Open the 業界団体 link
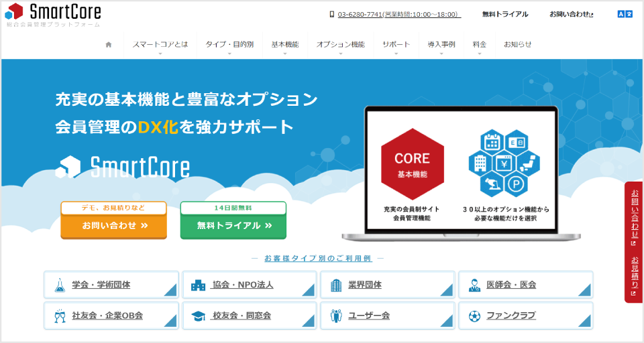Image resolution: width=644 pixels, height=343 pixels. (x=365, y=285)
